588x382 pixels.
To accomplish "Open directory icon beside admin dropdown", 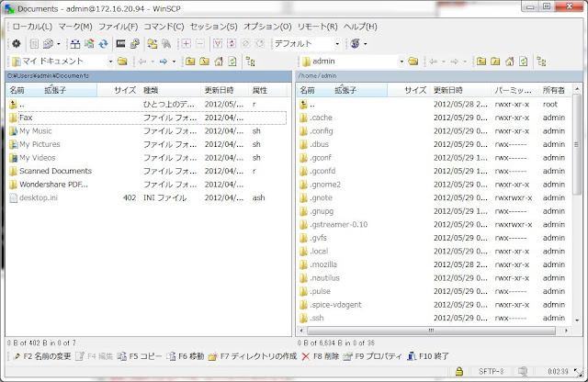I will coord(413,62).
